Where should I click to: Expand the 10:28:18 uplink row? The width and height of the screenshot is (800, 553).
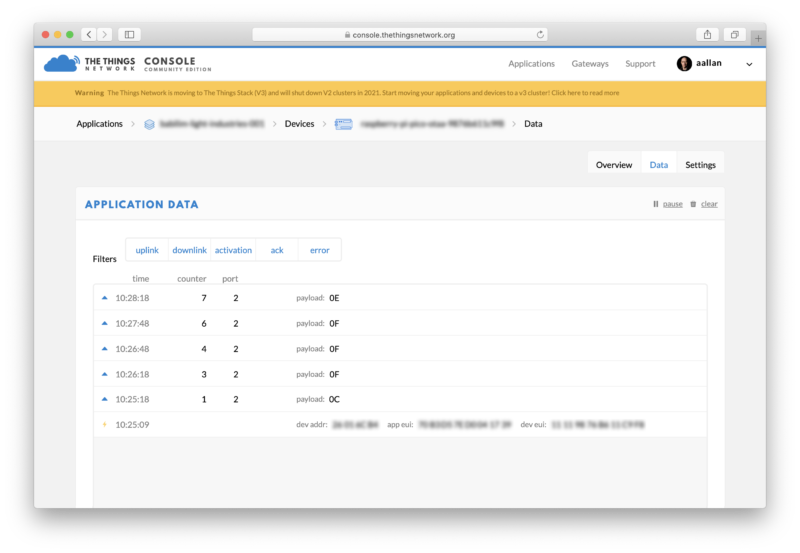(400, 298)
